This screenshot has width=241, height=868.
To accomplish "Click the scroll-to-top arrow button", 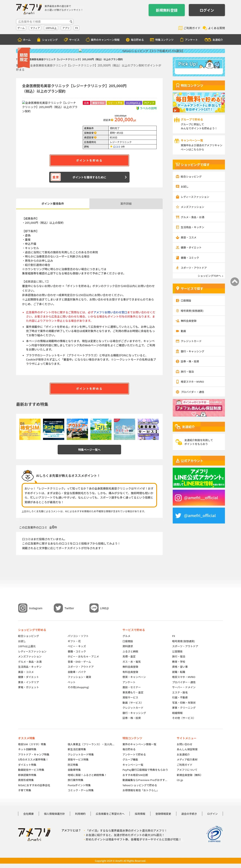I will (x=235, y=281).
